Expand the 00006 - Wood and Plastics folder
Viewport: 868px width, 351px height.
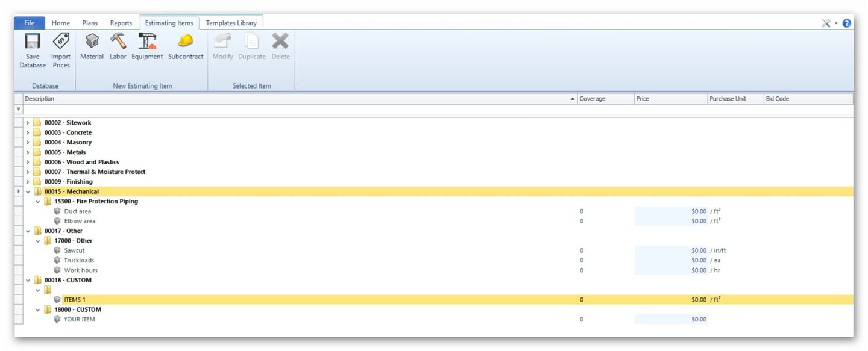tap(27, 162)
